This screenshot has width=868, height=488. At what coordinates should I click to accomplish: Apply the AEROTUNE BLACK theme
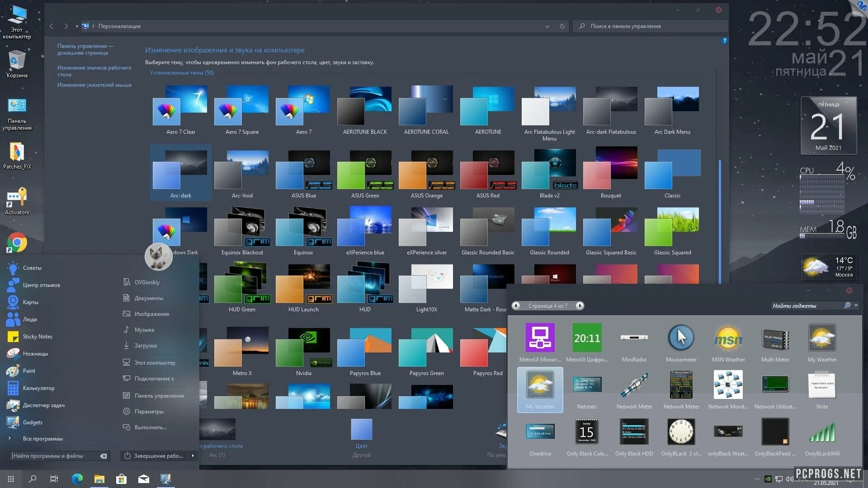tap(365, 110)
